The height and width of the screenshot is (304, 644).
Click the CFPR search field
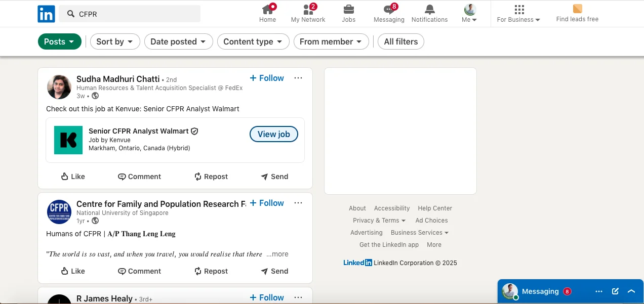pos(130,14)
